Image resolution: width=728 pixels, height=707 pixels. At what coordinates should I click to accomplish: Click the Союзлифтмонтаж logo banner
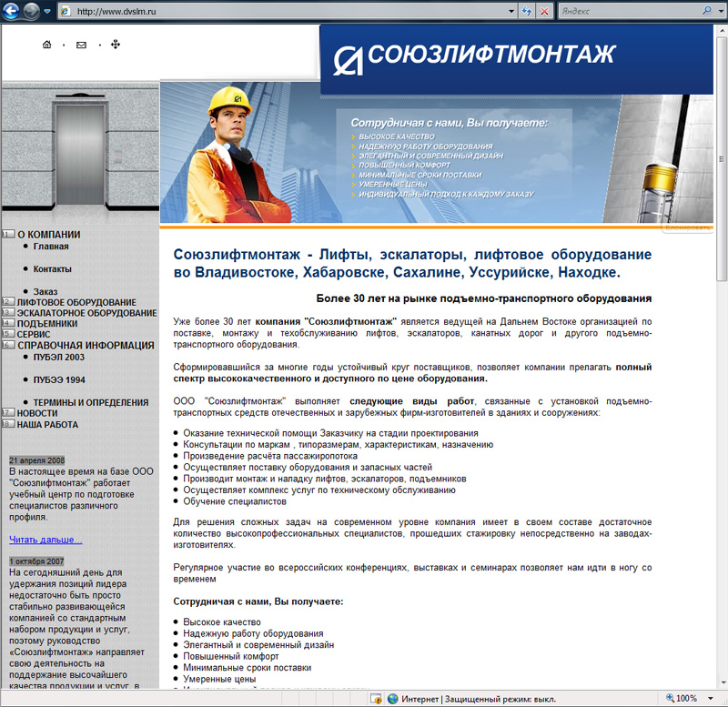coord(516,59)
